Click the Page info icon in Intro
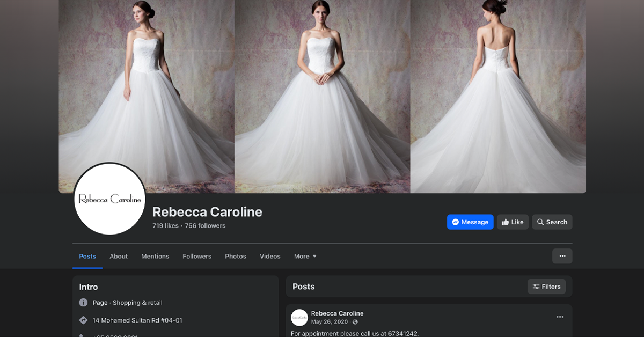Viewport: 644px width, 337px height. coord(83,303)
